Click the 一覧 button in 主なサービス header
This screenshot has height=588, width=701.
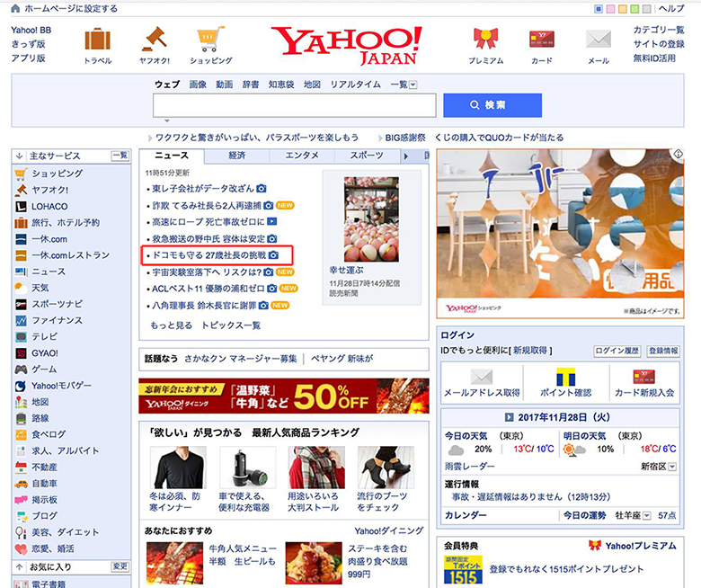tap(120, 156)
